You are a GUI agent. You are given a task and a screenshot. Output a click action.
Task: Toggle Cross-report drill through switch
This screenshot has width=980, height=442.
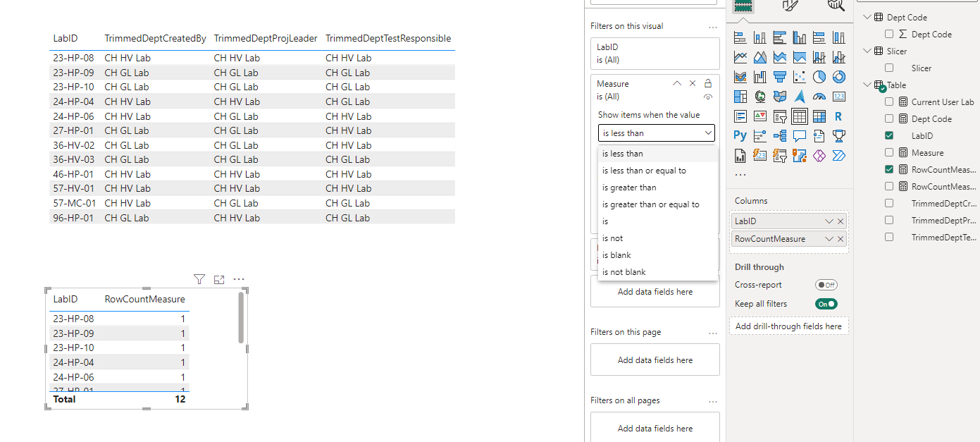point(826,285)
